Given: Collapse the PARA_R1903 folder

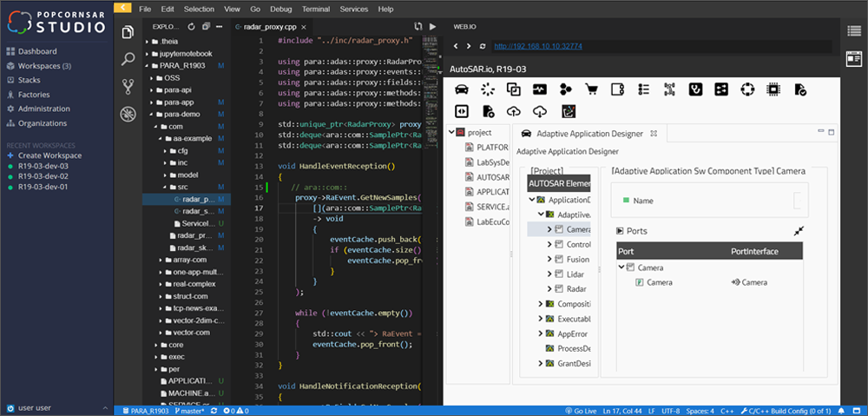Looking at the screenshot, I should tap(148, 66).
